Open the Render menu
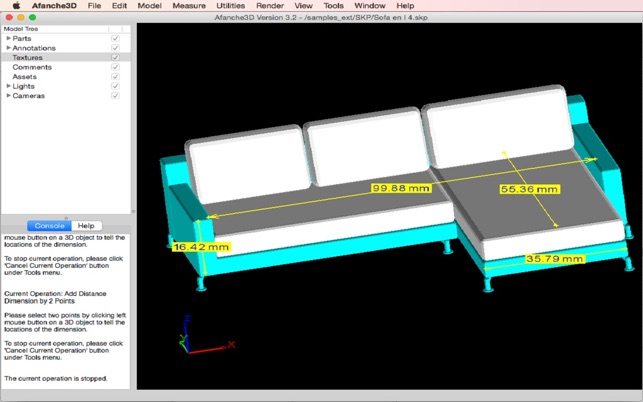Image resolution: width=643 pixels, height=402 pixels. [269, 6]
